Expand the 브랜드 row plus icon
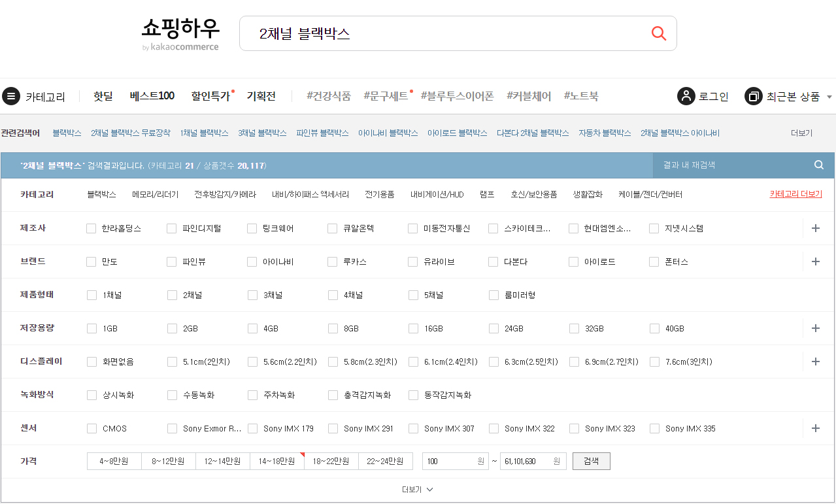The image size is (836, 504). (x=815, y=261)
